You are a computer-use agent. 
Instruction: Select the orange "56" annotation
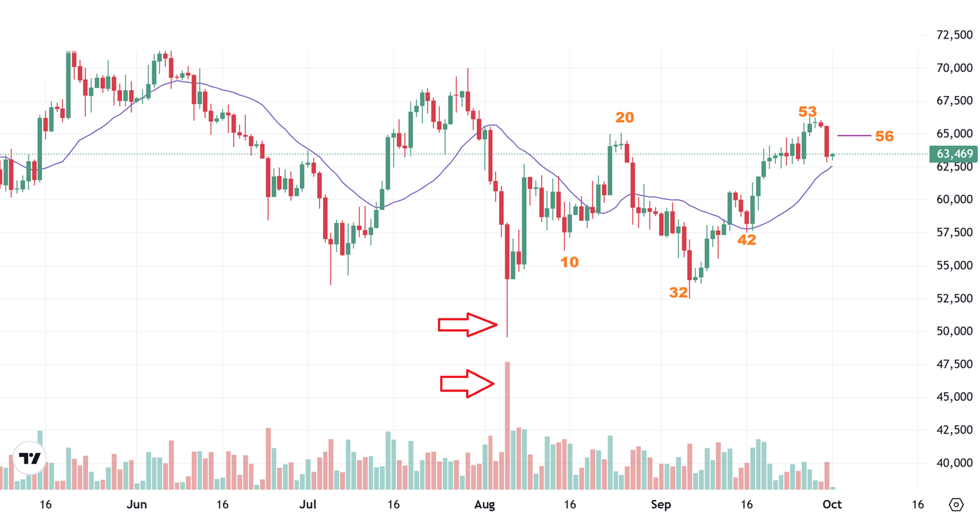coord(884,136)
